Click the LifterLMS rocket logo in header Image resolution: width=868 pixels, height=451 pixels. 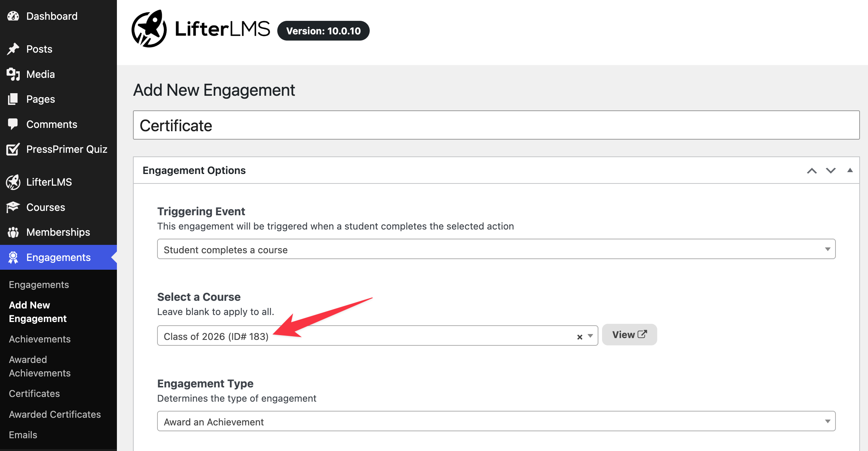pyautogui.click(x=149, y=29)
